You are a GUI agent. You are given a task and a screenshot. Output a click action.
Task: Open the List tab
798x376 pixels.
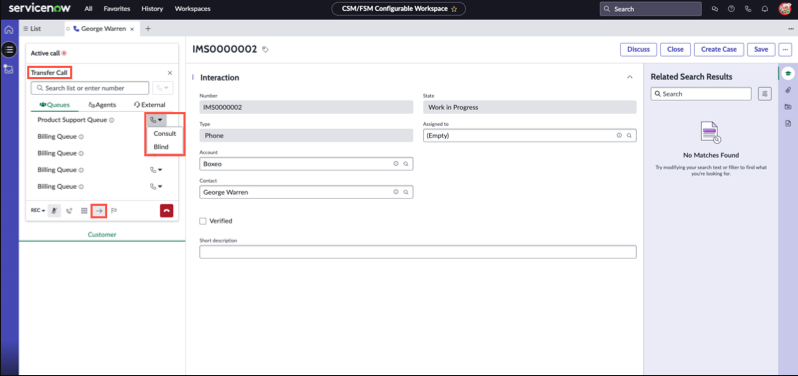[32, 29]
